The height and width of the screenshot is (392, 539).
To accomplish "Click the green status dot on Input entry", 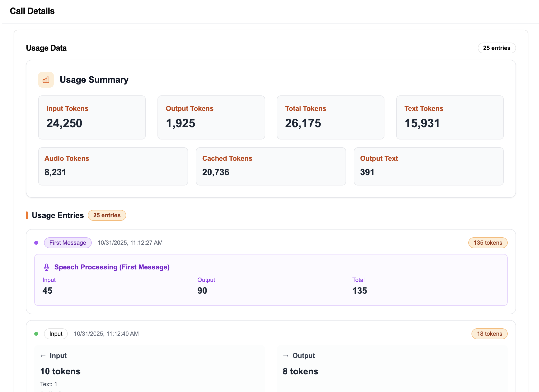I will coord(36,334).
